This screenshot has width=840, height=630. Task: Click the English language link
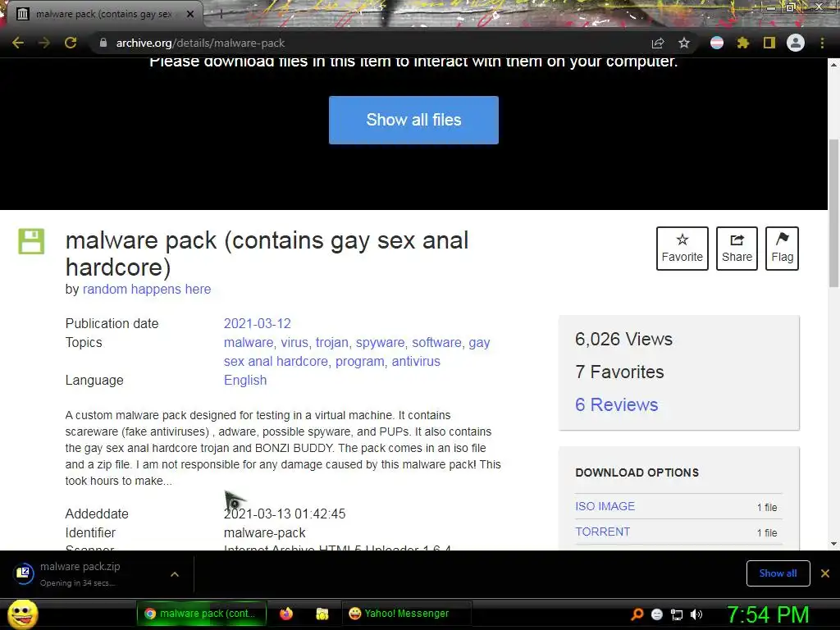click(x=244, y=381)
